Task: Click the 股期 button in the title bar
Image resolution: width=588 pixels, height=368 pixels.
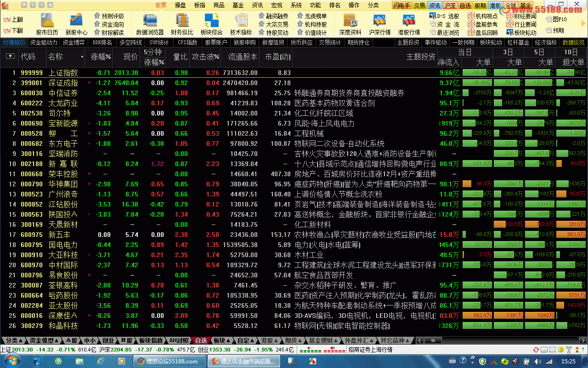Action: pyautogui.click(x=481, y=6)
